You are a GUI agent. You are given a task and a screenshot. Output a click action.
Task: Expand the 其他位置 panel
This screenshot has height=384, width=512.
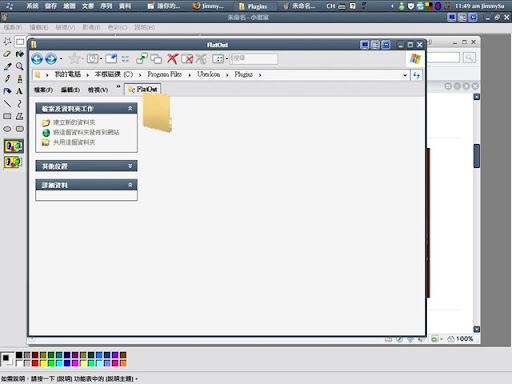[130, 166]
